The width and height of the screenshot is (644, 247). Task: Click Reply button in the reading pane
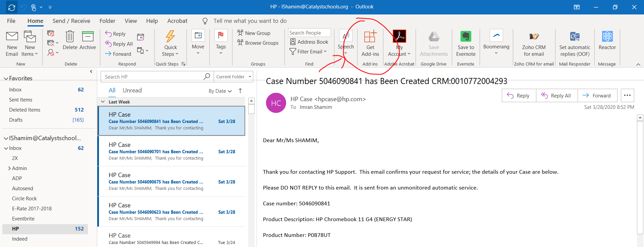519,95
